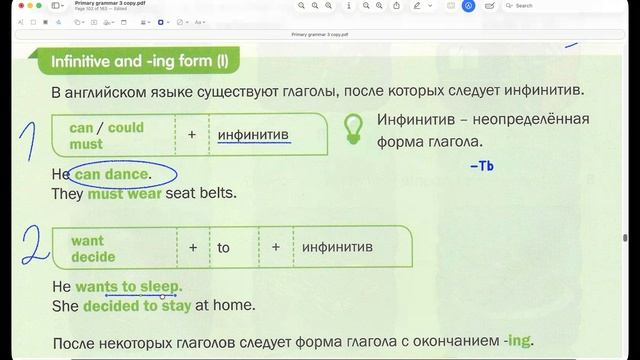This screenshot has height=360, width=640.
Task: Select the Highlight pen tool
Action: [417, 5]
